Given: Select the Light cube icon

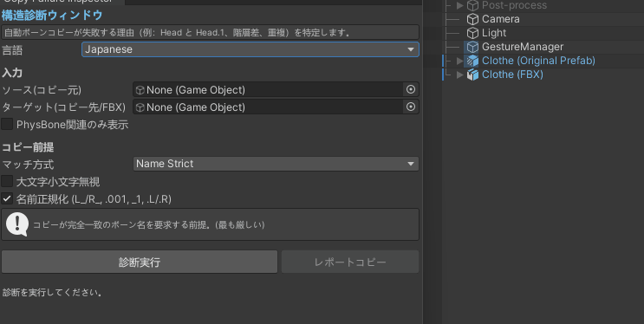Looking at the screenshot, I should point(472,33).
